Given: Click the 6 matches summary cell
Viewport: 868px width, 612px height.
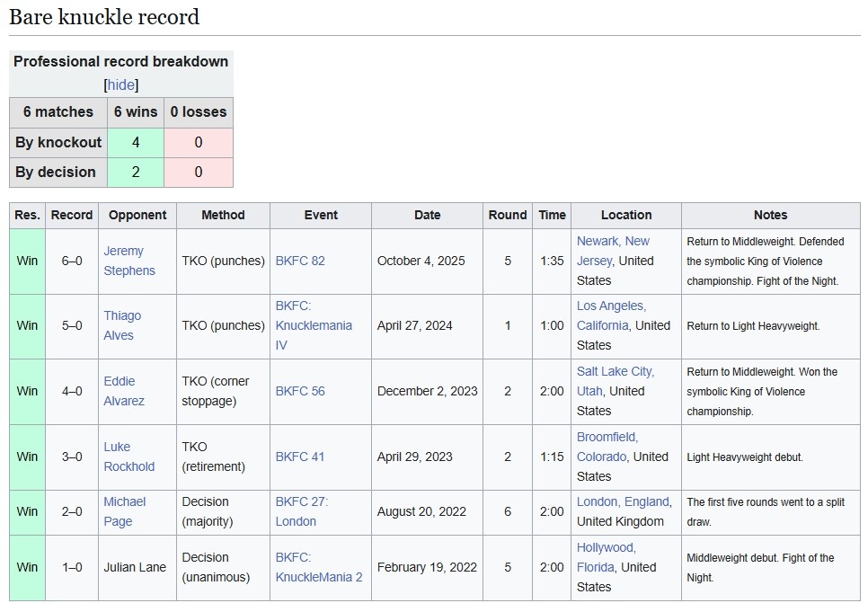Looking at the screenshot, I should [58, 112].
